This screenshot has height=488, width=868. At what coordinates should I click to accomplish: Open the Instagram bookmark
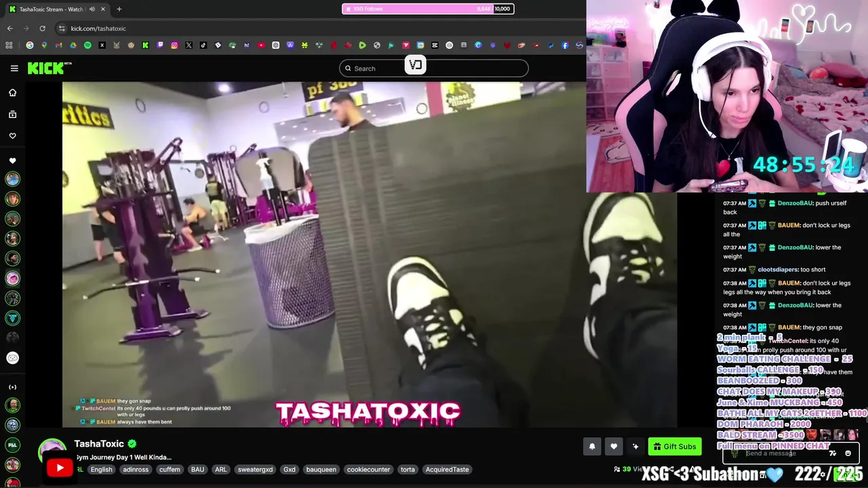click(x=174, y=45)
